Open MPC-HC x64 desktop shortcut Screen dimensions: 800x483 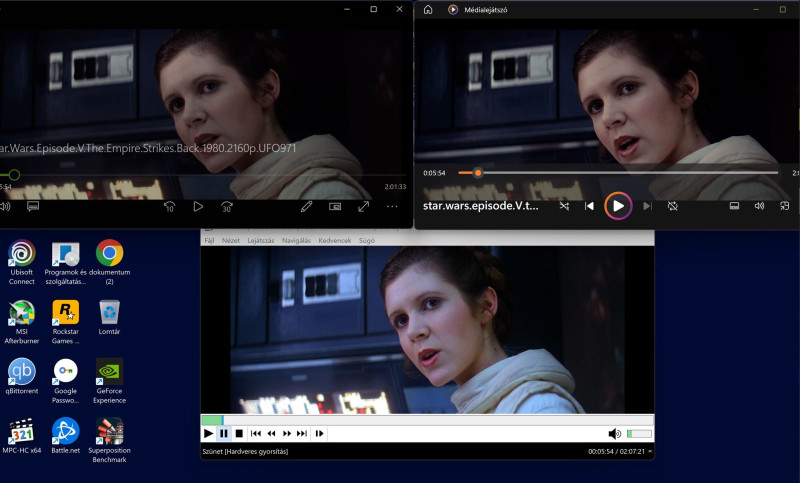[x=21, y=436]
